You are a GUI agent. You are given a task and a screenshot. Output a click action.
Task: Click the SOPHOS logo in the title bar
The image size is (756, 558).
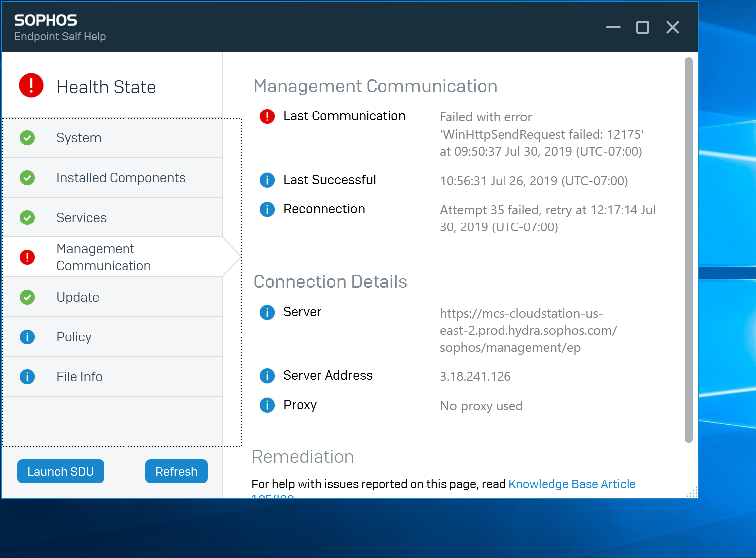coord(46,20)
